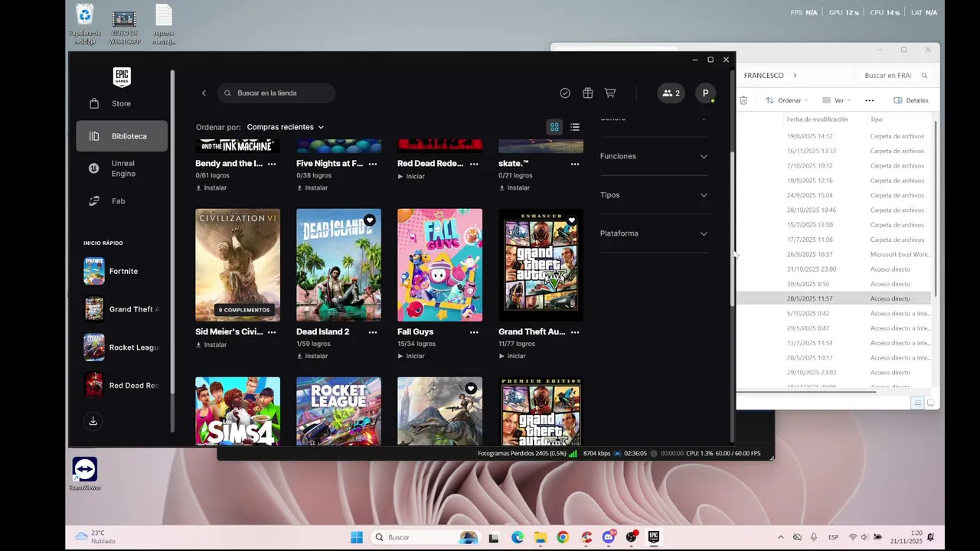This screenshot has height=551, width=980.
Task: Click the Buscar en la tienda search field
Action: 276,93
